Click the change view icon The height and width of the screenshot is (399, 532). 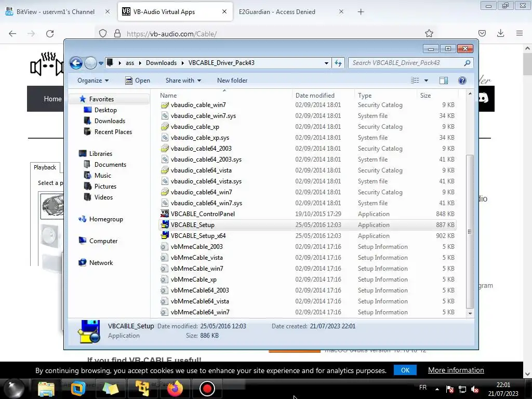(x=415, y=81)
